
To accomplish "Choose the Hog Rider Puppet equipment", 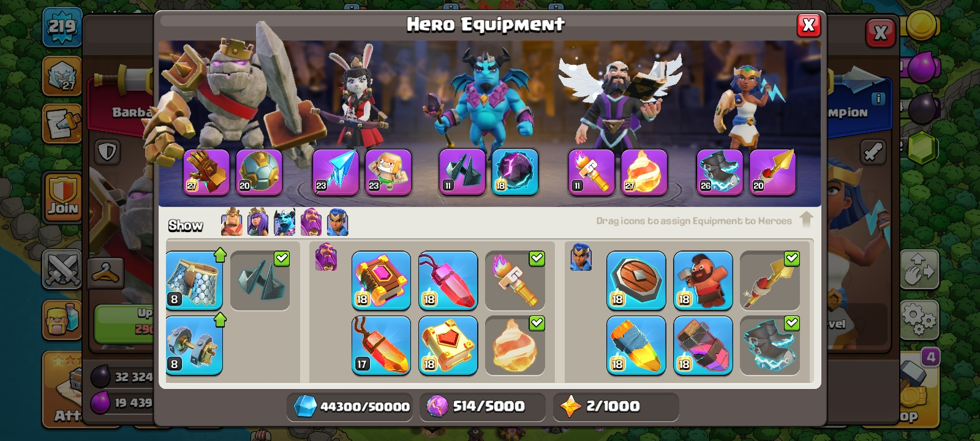I will (x=703, y=281).
